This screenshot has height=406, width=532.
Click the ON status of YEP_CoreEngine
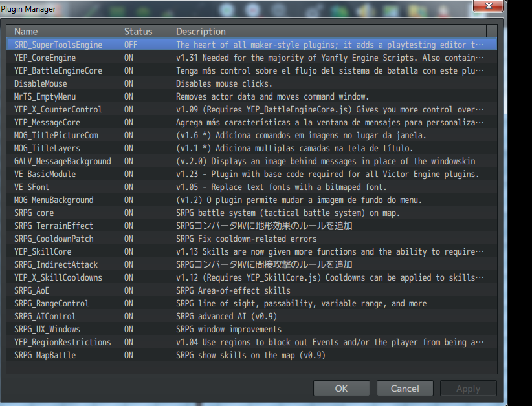129,58
